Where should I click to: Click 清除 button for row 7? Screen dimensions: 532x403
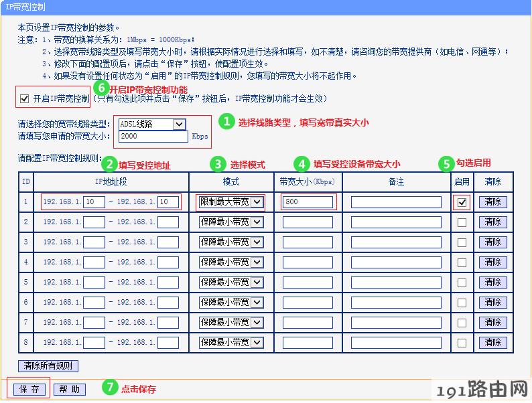(x=492, y=322)
